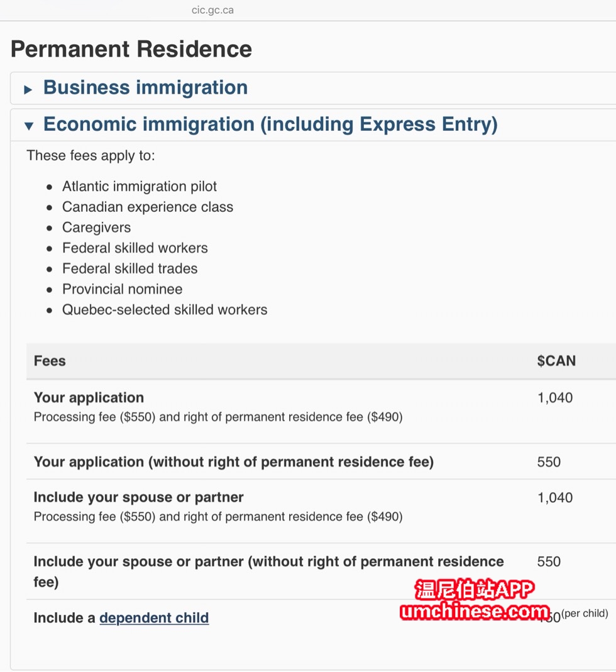Click Quebec-selected skilled workers list item
The image size is (616, 672).
pos(165,310)
